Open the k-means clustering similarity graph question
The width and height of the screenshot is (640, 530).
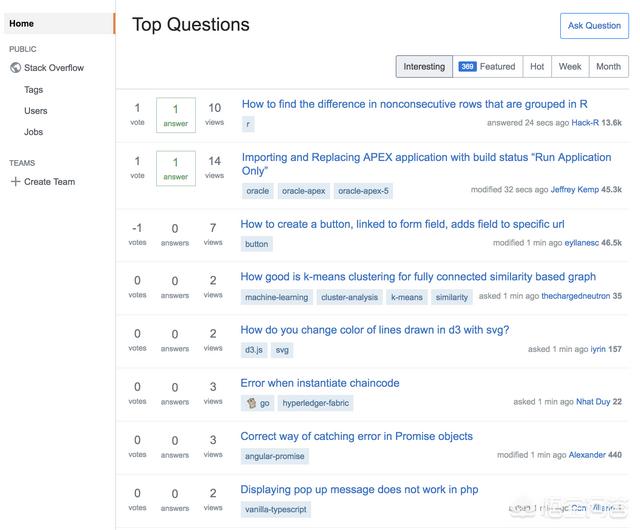418,277
